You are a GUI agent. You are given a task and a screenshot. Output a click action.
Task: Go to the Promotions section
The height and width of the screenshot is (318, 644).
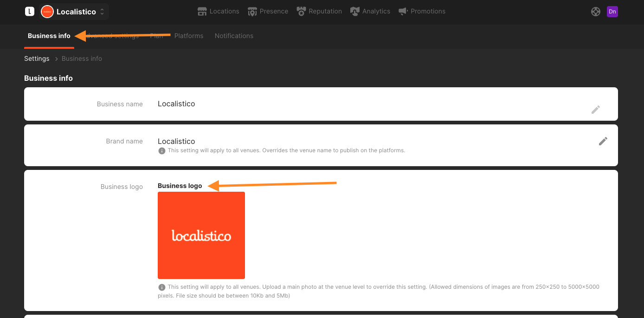point(422,11)
